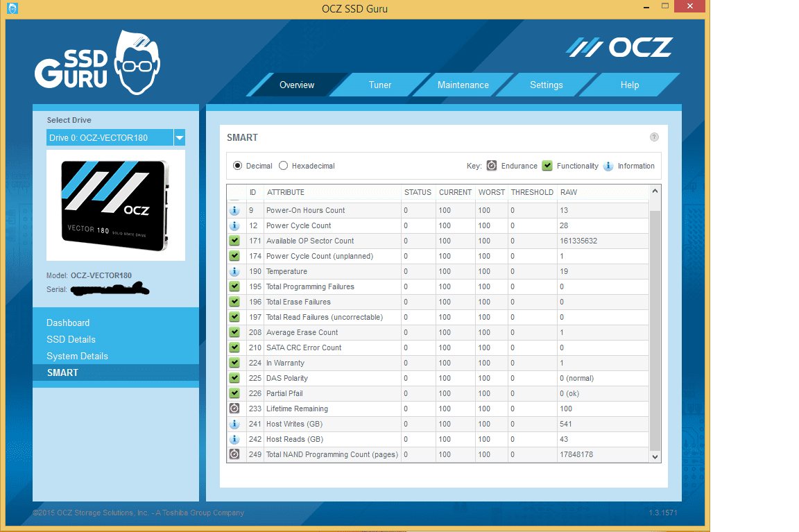Click checkmark icon for SATA CRC Error Count
799x532 pixels.
tap(234, 347)
